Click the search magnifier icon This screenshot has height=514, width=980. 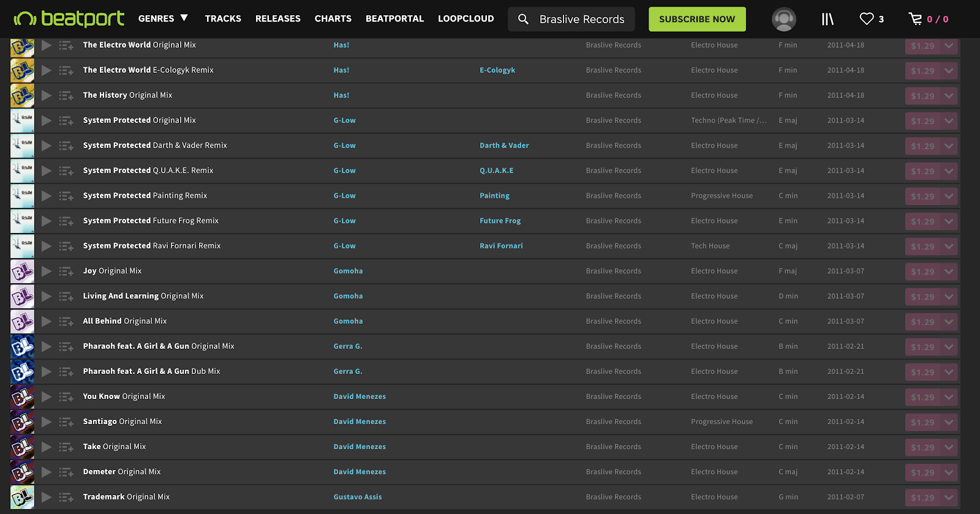(523, 19)
